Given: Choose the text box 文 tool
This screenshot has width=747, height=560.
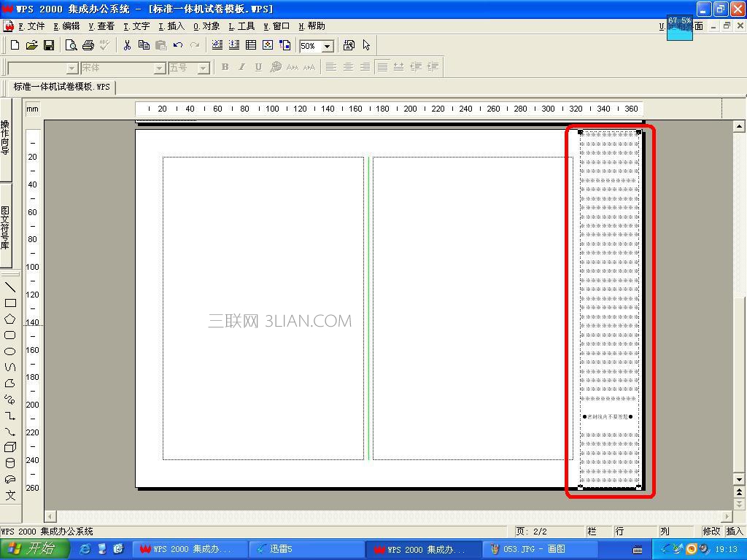Looking at the screenshot, I should tap(10, 495).
